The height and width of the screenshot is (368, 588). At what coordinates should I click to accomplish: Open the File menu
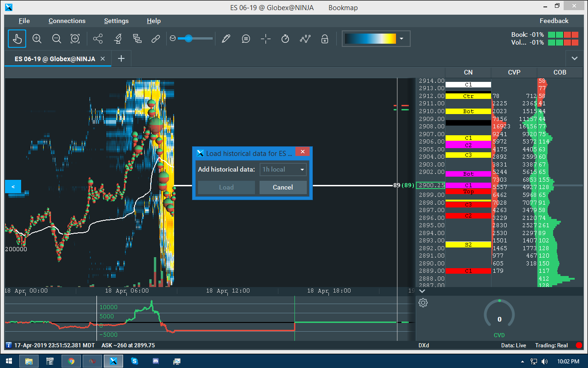click(24, 21)
